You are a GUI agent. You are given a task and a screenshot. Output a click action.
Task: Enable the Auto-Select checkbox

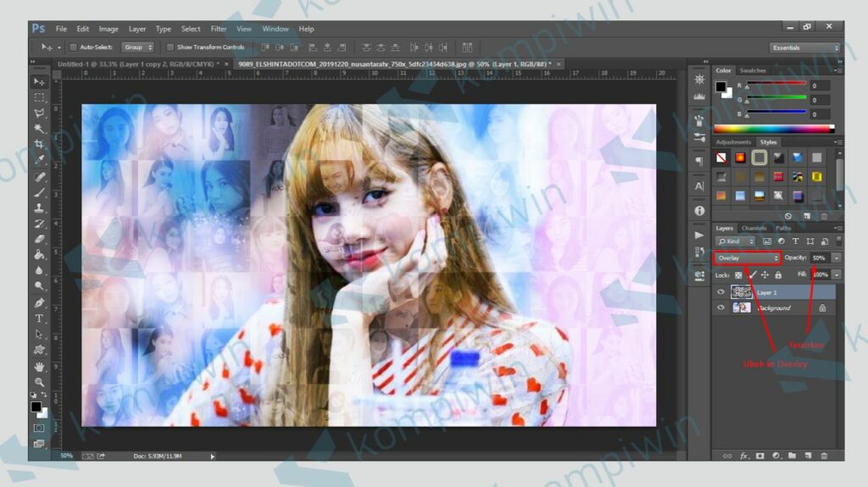(73, 47)
